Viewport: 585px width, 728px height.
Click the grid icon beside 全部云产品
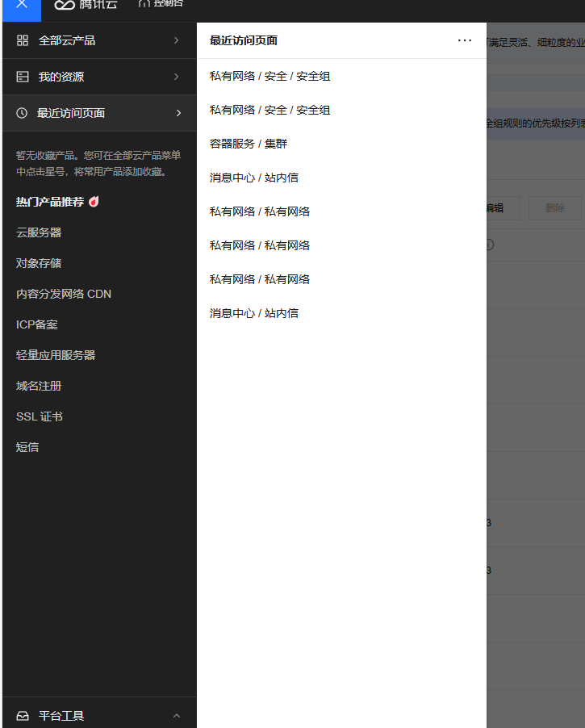(23, 40)
